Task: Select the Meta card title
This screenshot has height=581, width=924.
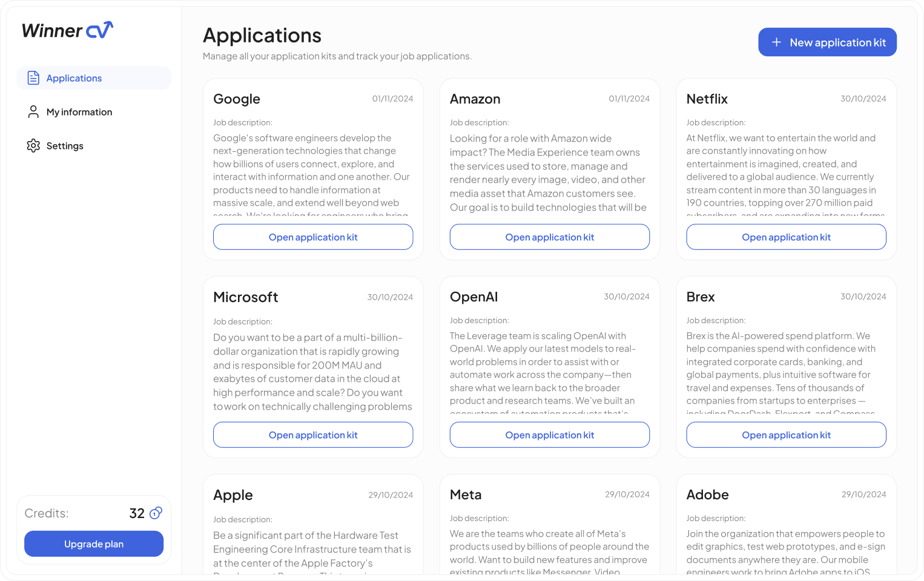Action: (x=466, y=495)
